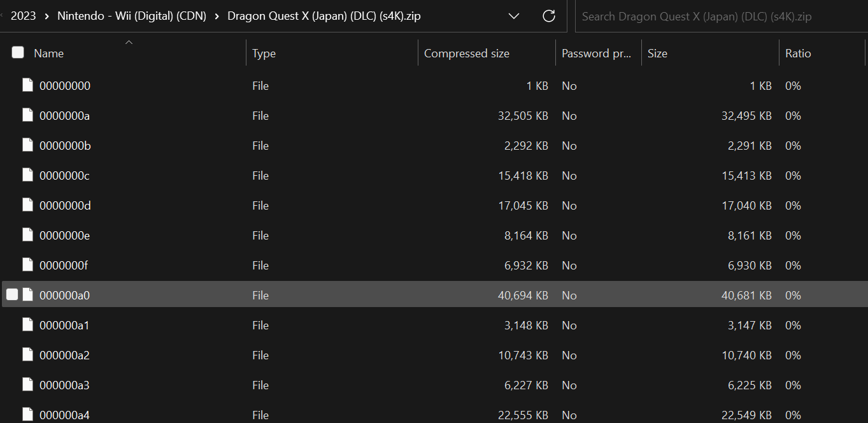Click the file icon of 00000000
868x423 pixels.
(27, 85)
